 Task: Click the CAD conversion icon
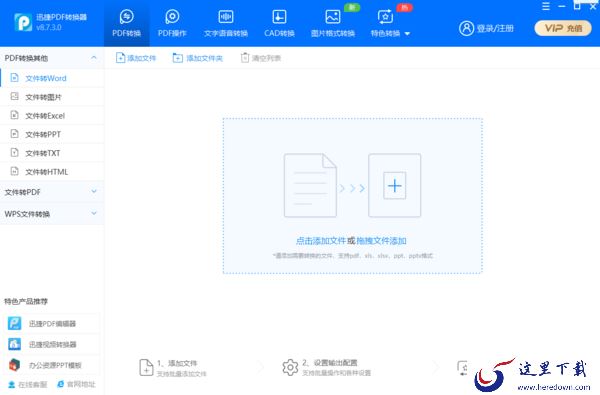(x=279, y=17)
